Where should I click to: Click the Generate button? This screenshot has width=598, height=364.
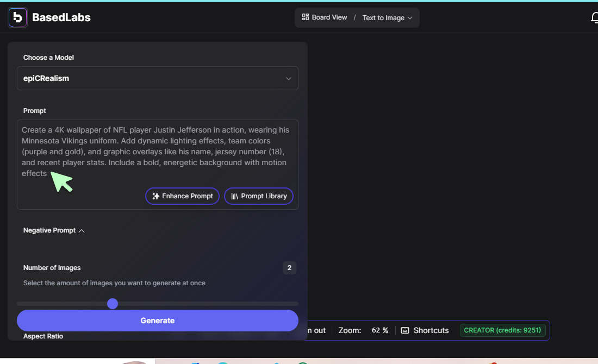pos(158,321)
